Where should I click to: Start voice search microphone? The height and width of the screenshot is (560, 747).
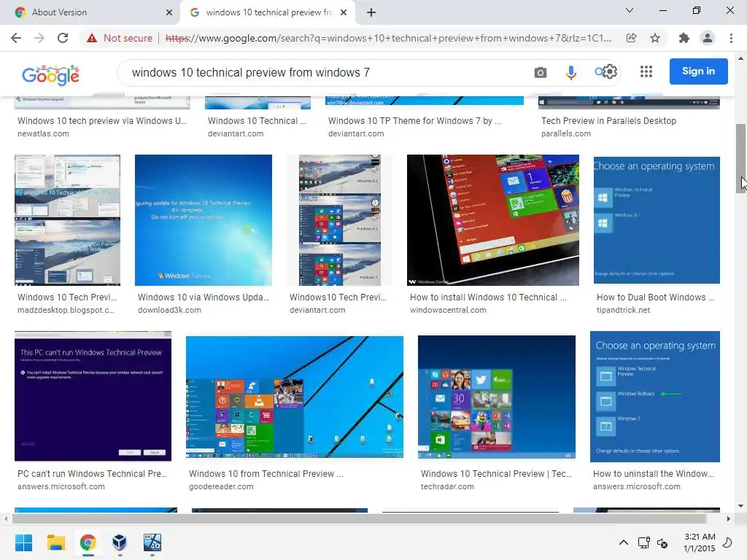(x=570, y=72)
